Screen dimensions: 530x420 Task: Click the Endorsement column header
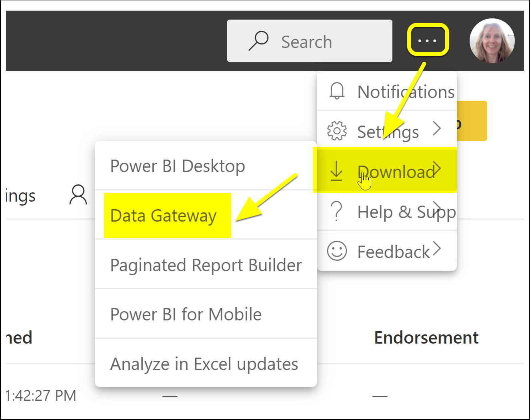tap(426, 338)
